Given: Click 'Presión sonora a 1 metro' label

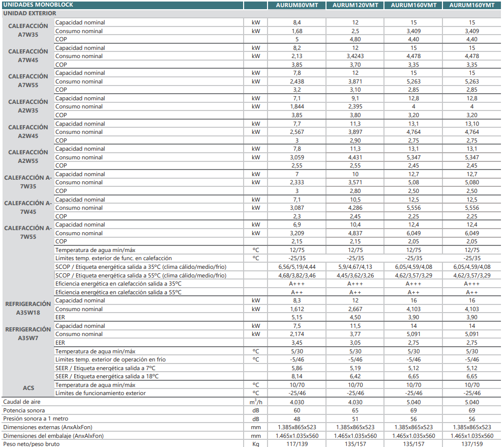Looking at the screenshot, I should (36, 418).
